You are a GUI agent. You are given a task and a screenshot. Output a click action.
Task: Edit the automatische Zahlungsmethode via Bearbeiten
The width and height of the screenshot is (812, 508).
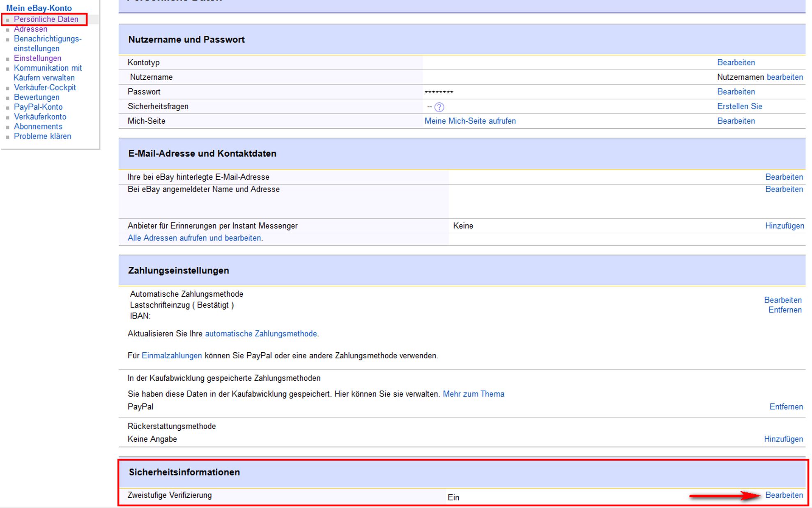[783, 300]
